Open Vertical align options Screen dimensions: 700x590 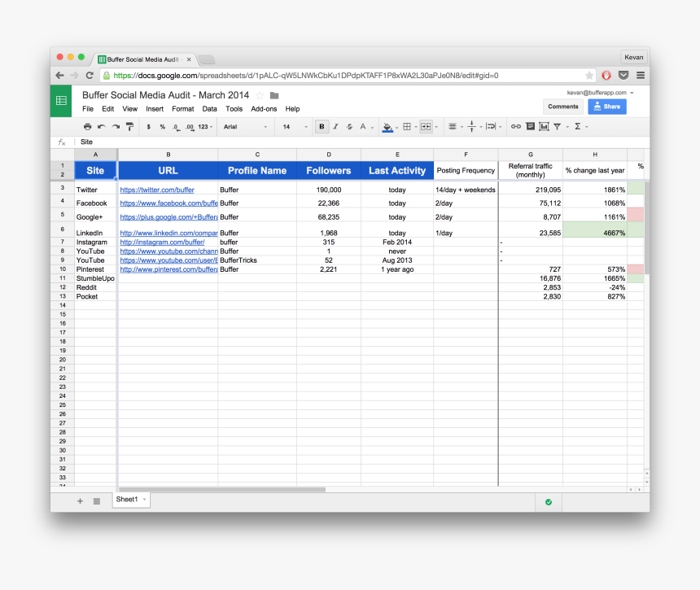click(x=472, y=127)
